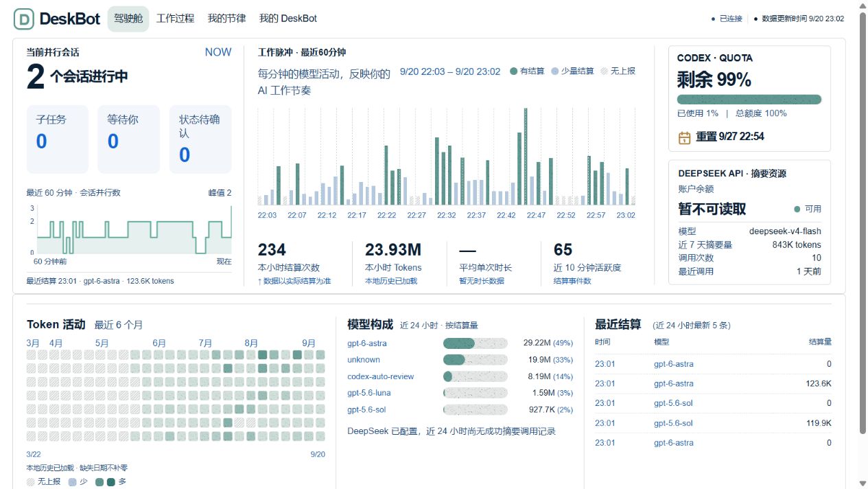Click the 暂不可读取 balance text
The width and height of the screenshot is (868, 489).
tap(712, 209)
